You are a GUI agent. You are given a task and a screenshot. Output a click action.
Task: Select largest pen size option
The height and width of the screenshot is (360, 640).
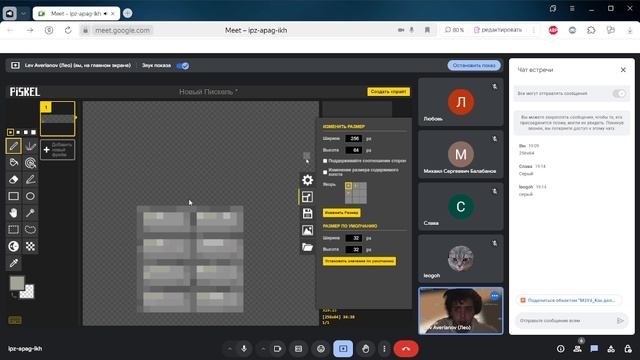pos(33,132)
